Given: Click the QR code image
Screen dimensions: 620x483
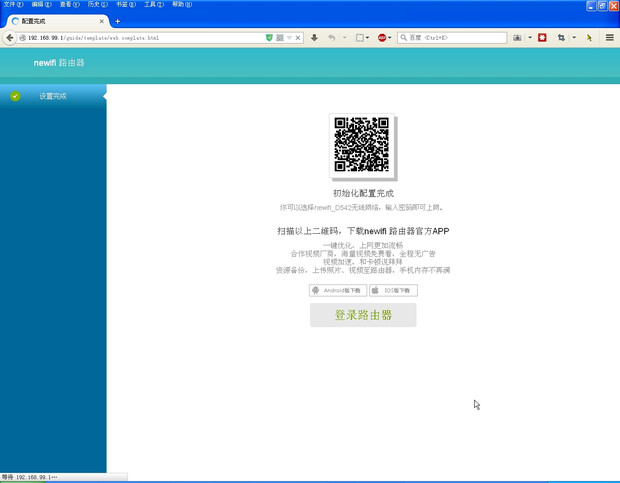Looking at the screenshot, I should coord(362,145).
